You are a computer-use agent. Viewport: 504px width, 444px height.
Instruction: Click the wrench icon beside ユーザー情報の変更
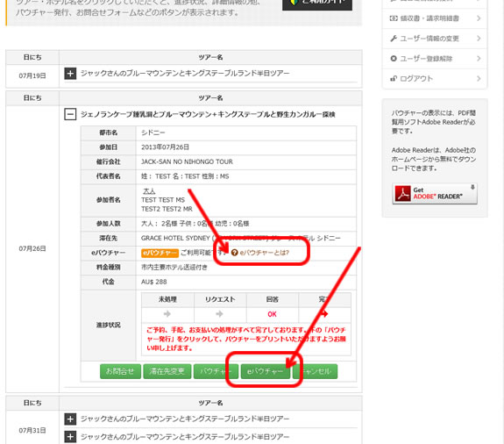pyautogui.click(x=394, y=39)
